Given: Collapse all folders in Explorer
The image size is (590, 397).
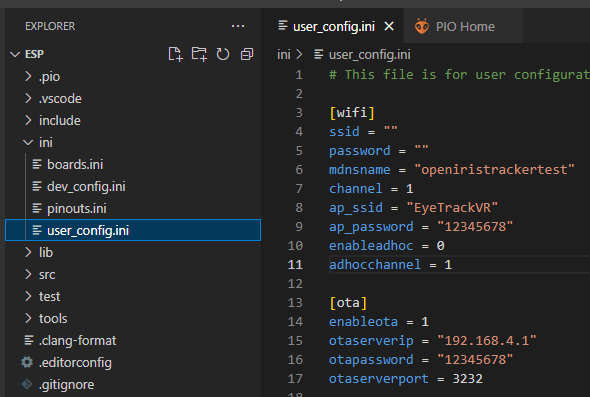Looking at the screenshot, I should click(247, 54).
